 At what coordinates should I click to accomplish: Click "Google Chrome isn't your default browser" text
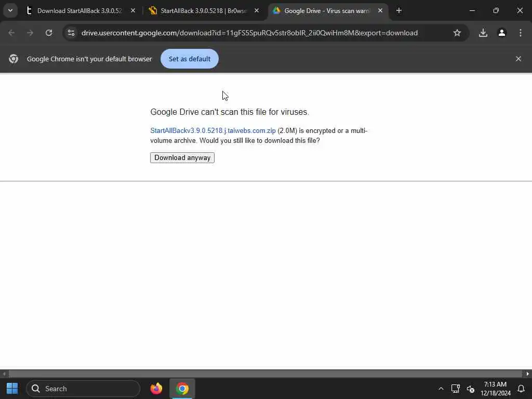click(x=89, y=59)
